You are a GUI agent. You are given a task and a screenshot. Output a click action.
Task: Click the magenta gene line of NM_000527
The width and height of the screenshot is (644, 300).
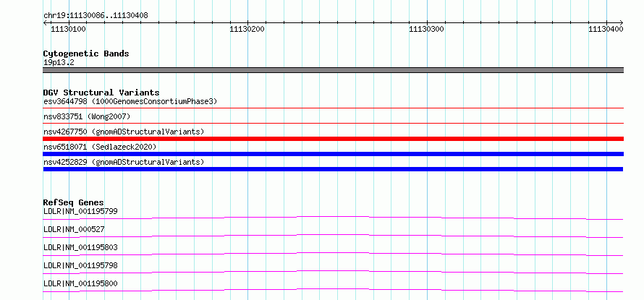(333, 234)
